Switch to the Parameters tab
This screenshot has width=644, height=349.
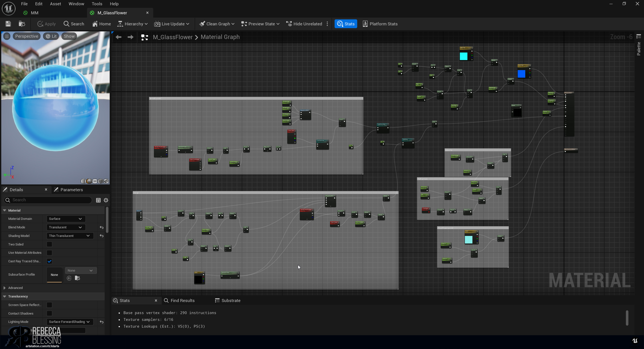(x=68, y=190)
